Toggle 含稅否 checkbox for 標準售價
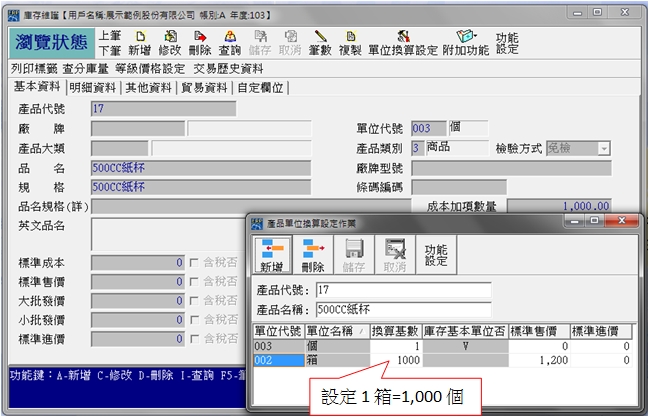Screen dimensions: 650x418 (195, 282)
